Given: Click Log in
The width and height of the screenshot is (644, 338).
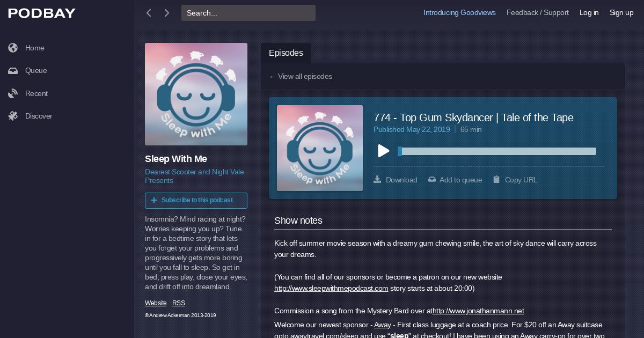Looking at the screenshot, I should pyautogui.click(x=589, y=13).
